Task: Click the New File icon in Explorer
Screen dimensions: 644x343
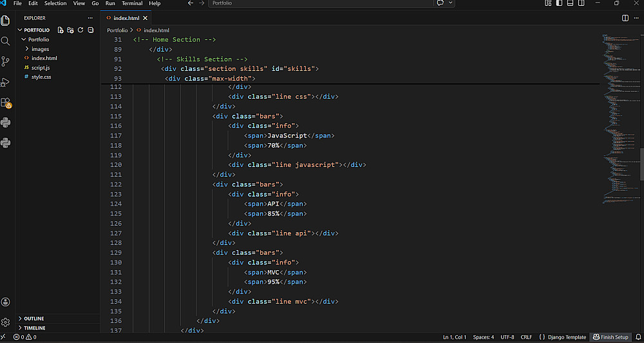Action: (61, 30)
